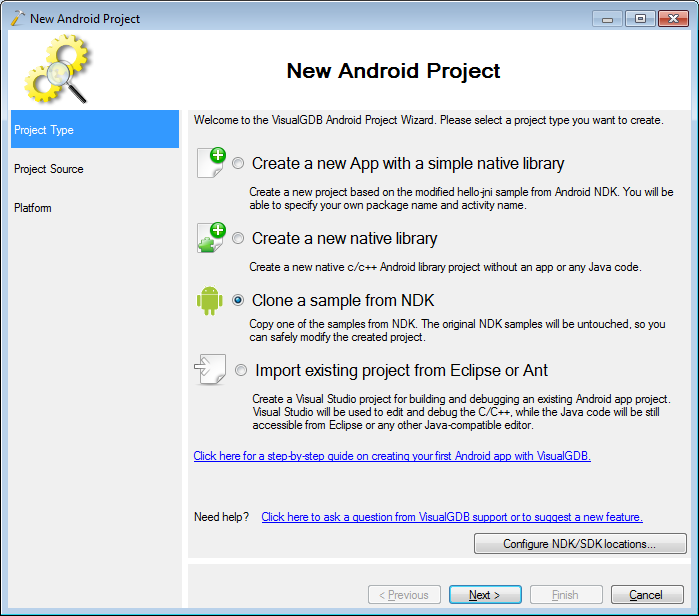
Task: Click the 'Copy one of the samples from NDK' description
Action: pyautogui.click(x=457, y=330)
